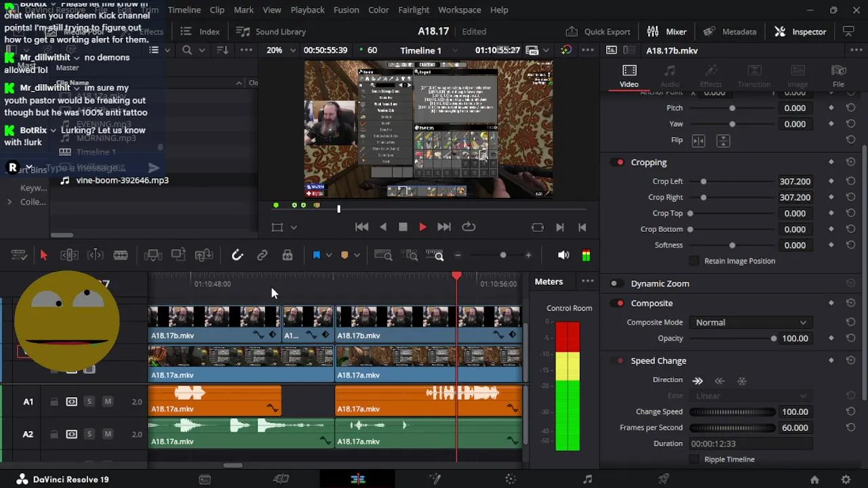868x488 pixels.
Task: Set speed direction to reverse arrows
Action: click(x=719, y=381)
